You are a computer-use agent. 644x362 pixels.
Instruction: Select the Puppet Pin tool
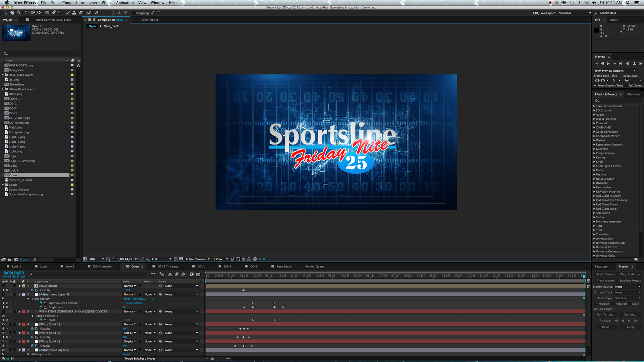[97, 13]
